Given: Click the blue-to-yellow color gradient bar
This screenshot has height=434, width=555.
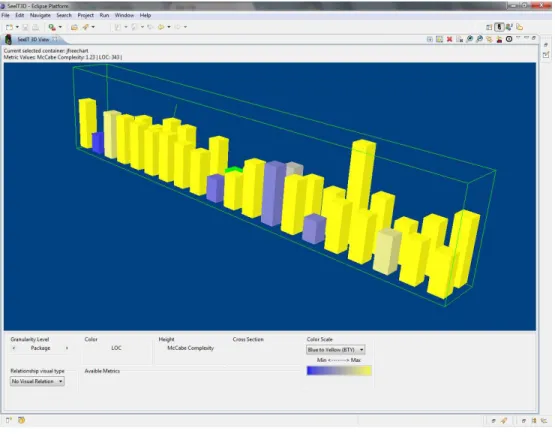Looking at the screenshot, I should pyautogui.click(x=339, y=371).
